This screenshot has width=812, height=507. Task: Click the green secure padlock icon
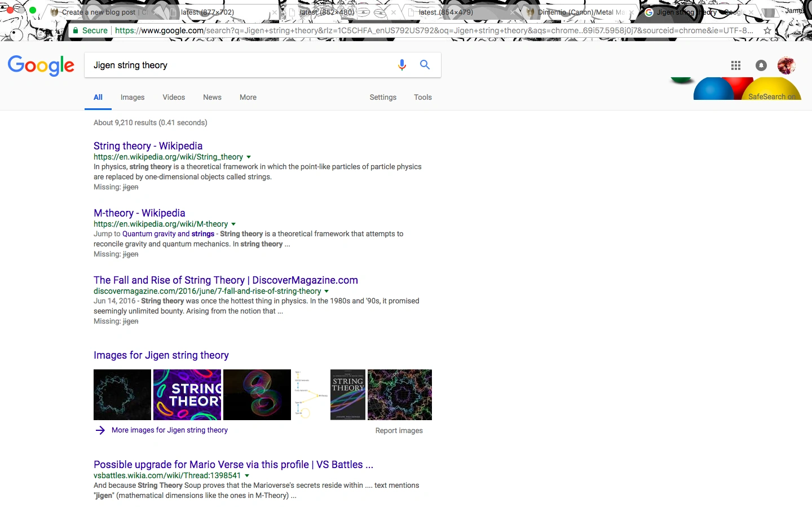pyautogui.click(x=76, y=30)
